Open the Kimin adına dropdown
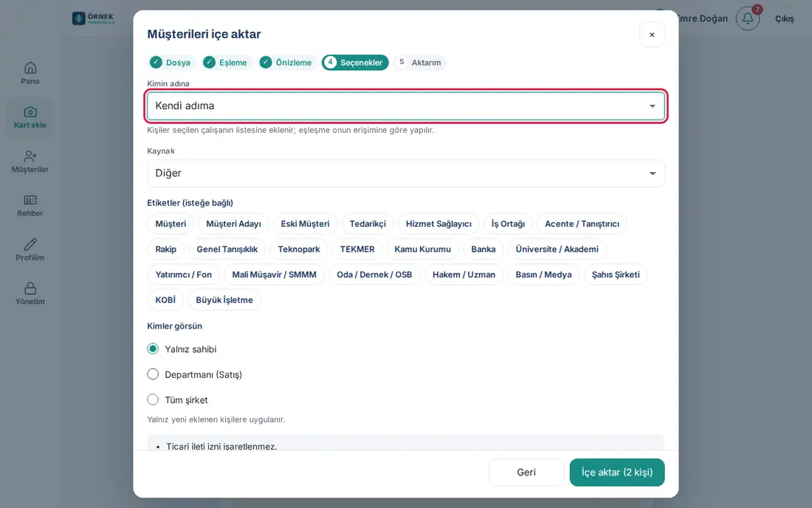Image resolution: width=812 pixels, height=508 pixels. [406, 106]
